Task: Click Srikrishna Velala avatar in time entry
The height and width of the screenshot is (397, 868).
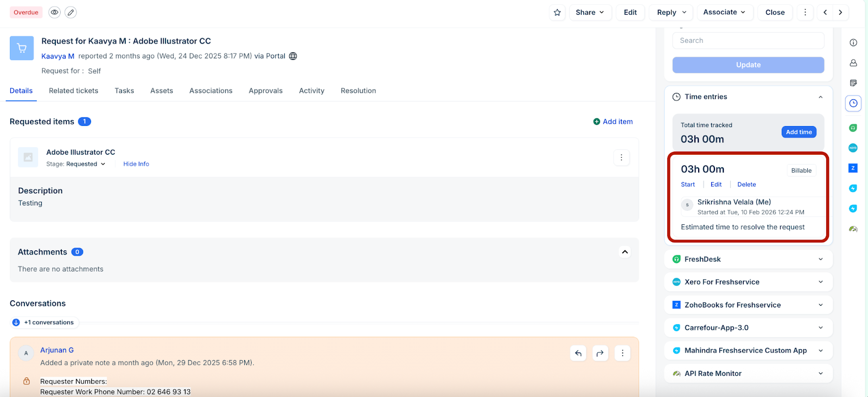Action: 687,205
